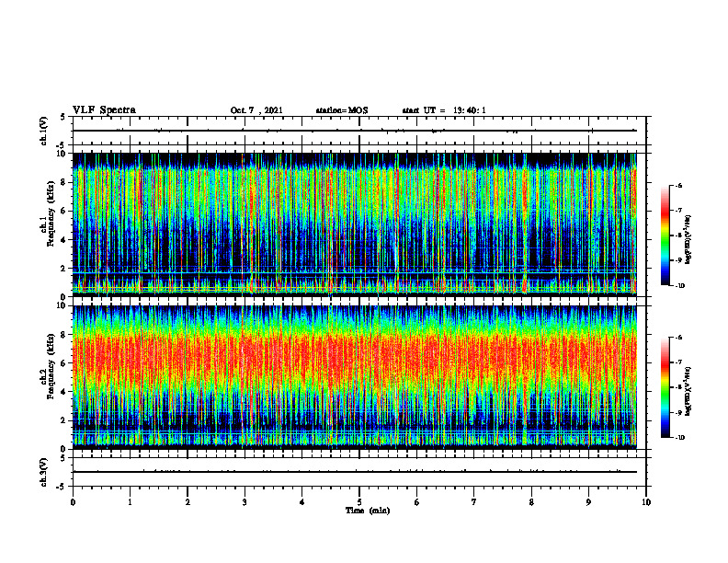Image resolution: width=728 pixels, height=563 pixels.
Task: Click the ch.2 colorbar "log(PSD)(V²/Hz)" label
Action: [x=688, y=392]
